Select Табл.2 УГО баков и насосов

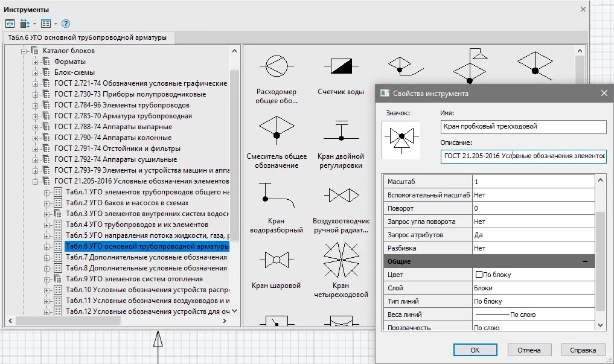pyautogui.click(x=127, y=203)
